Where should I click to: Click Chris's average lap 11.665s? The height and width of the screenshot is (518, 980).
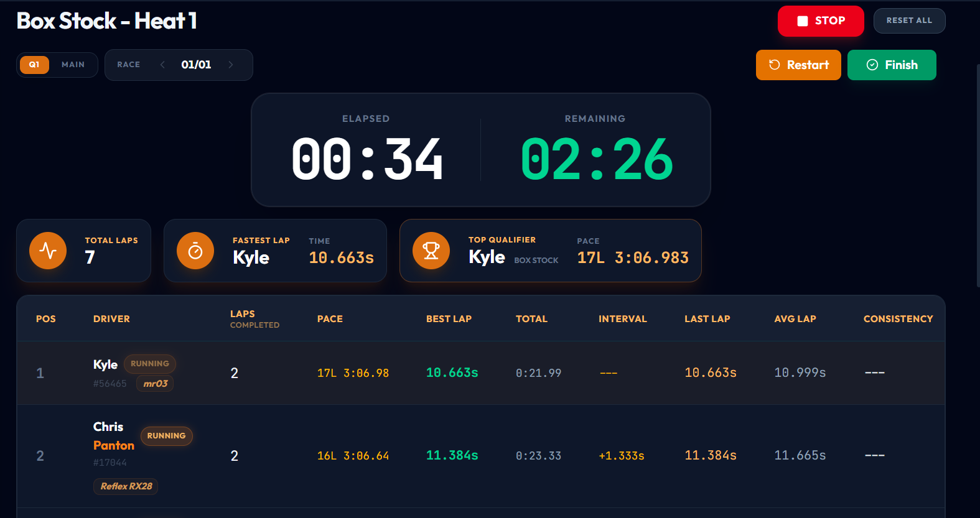point(800,455)
